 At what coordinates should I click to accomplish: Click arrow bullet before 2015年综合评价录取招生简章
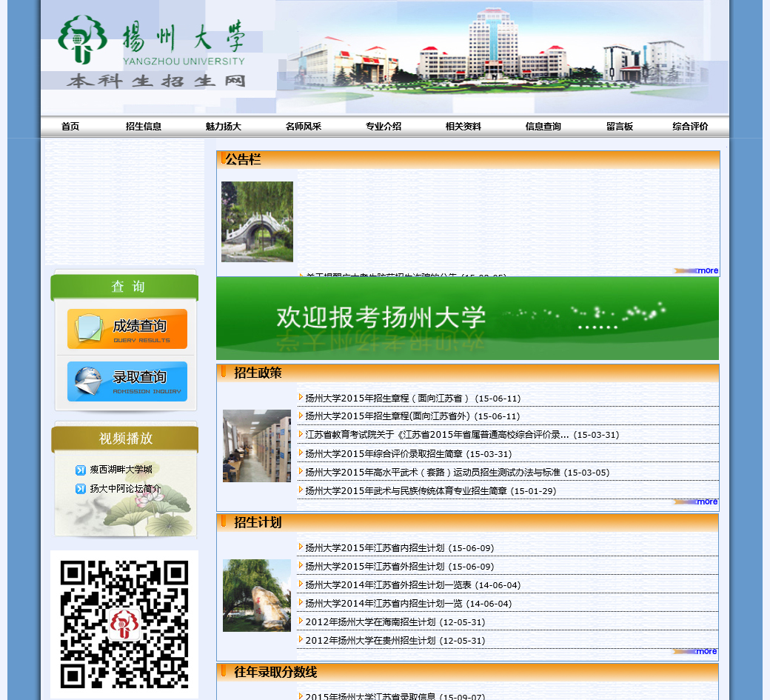tap(301, 453)
